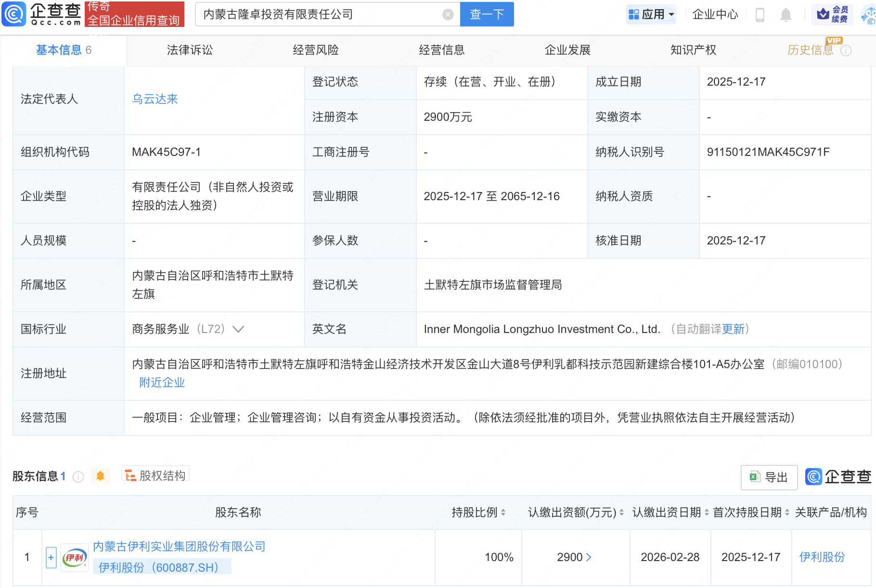Click the VIP membership renewal icon
Image resolution: width=876 pixels, height=588 pixels.
point(832,14)
